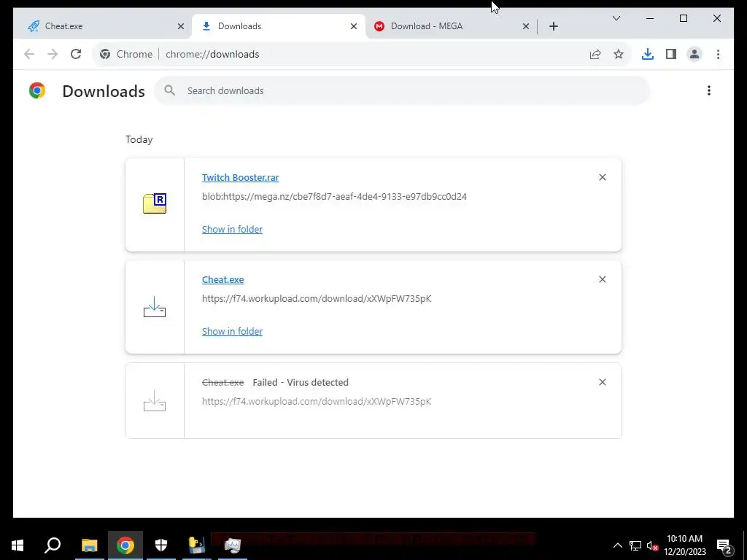Select the Downloads tab
The width and height of the screenshot is (747, 560).
coord(278,26)
